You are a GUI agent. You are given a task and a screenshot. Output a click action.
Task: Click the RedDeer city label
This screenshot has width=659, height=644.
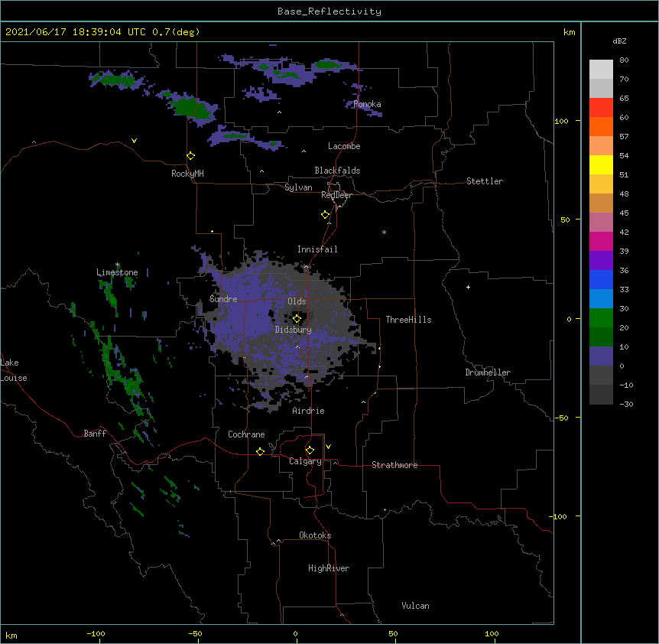336,195
